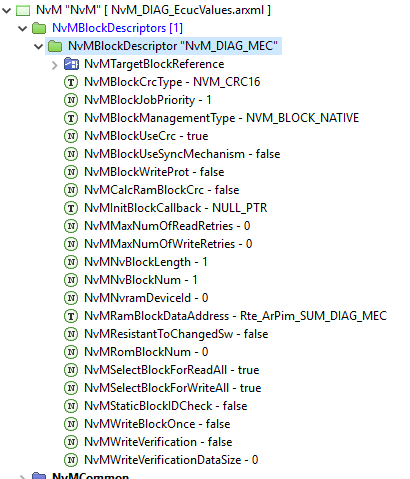Select the NvMNvBlockLength - 1 parameter
The image size is (410, 479).
(146, 262)
